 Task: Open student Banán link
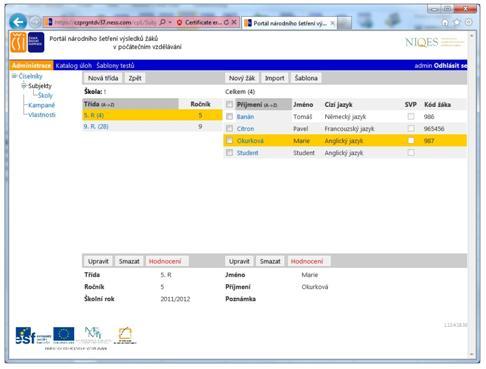click(x=245, y=117)
